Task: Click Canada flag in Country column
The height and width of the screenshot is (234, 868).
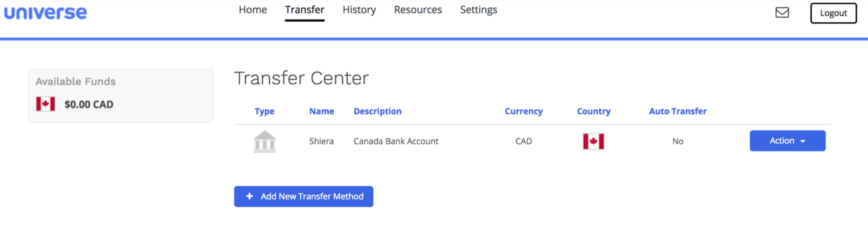Action: click(593, 141)
